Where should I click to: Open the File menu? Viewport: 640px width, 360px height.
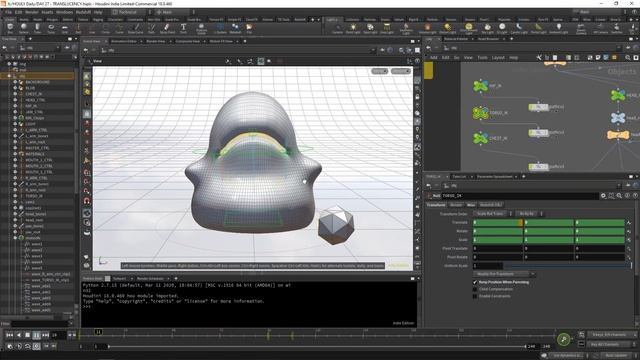[8, 12]
